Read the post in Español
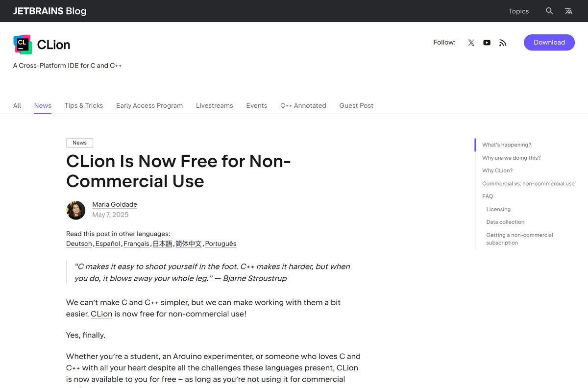Screen dimensions: 588x388 pyautogui.click(x=108, y=243)
